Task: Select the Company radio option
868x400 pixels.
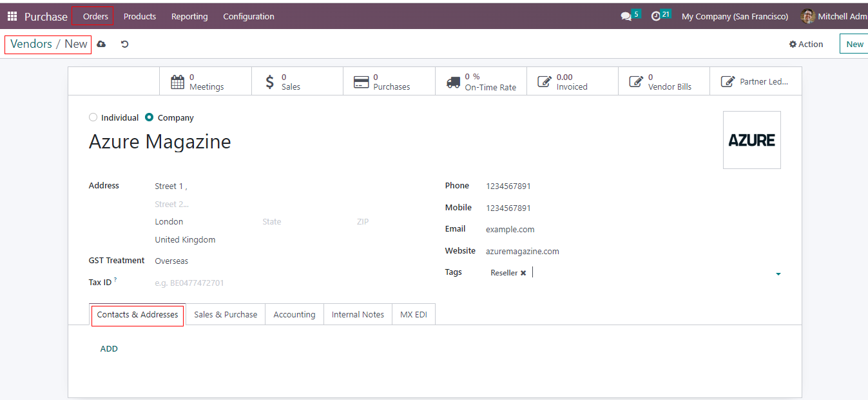Action: pos(149,117)
